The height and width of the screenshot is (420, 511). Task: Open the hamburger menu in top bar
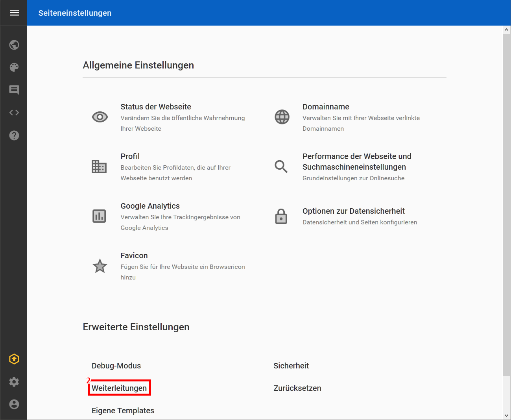click(x=15, y=13)
